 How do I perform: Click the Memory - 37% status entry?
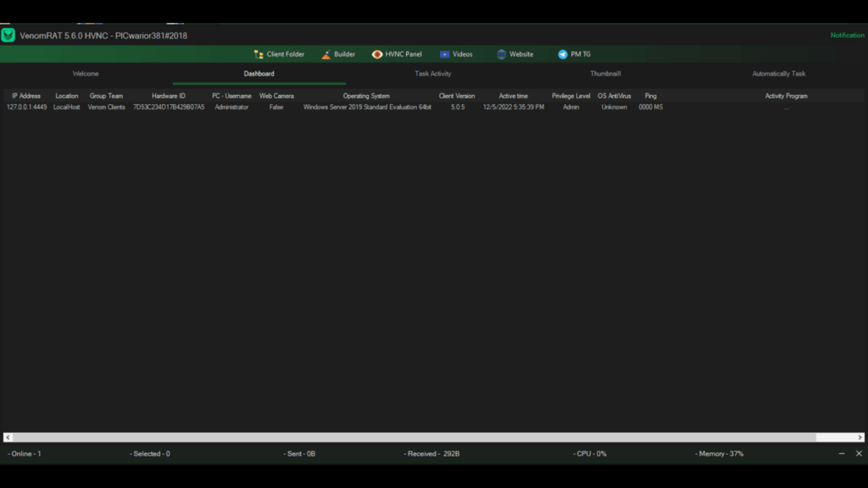(719, 454)
